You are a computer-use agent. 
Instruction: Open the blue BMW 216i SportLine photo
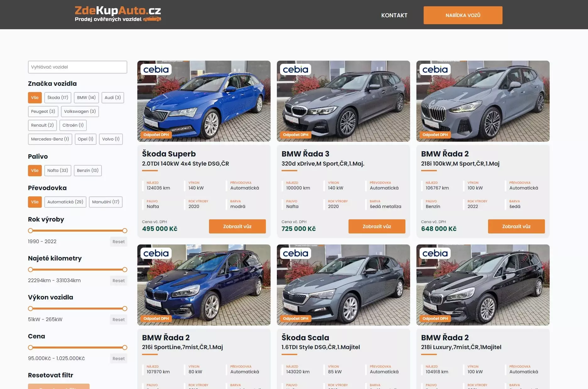point(204,285)
